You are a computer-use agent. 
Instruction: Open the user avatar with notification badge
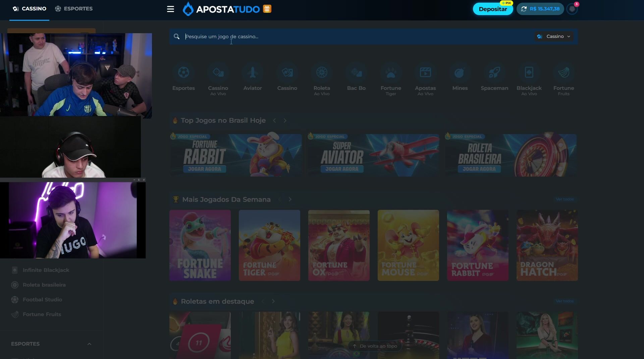coord(572,9)
